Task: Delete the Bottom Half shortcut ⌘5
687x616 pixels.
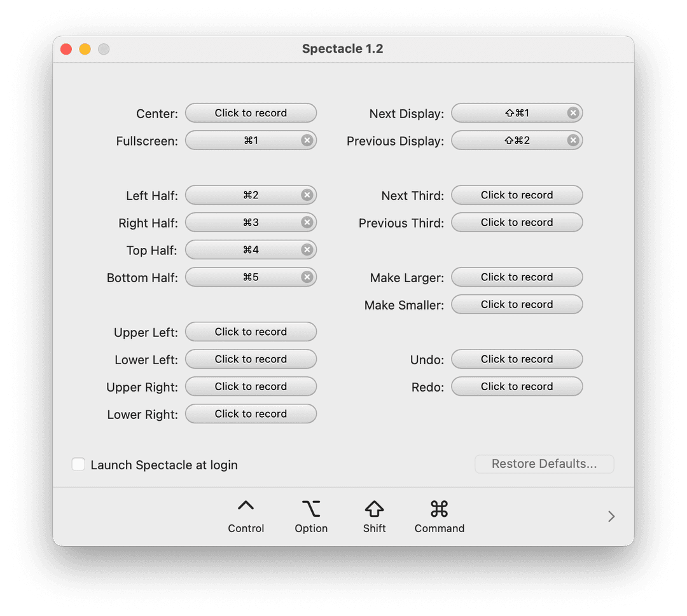Action: (307, 277)
